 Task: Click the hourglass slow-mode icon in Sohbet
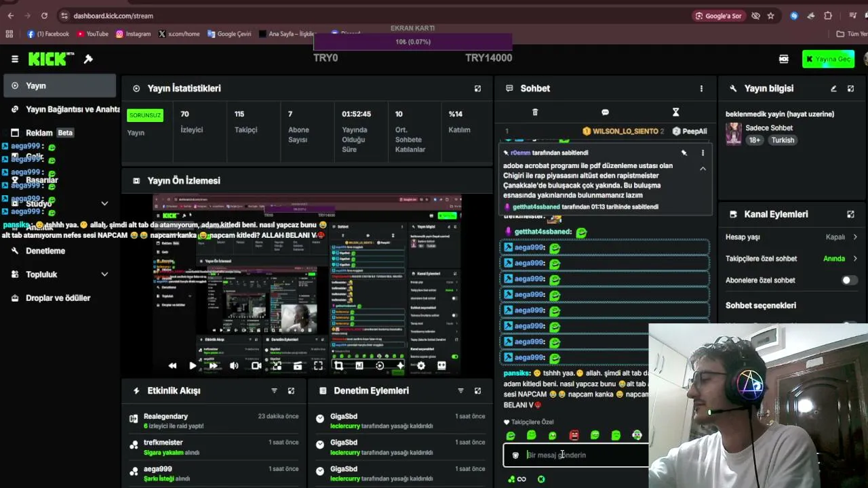(675, 112)
